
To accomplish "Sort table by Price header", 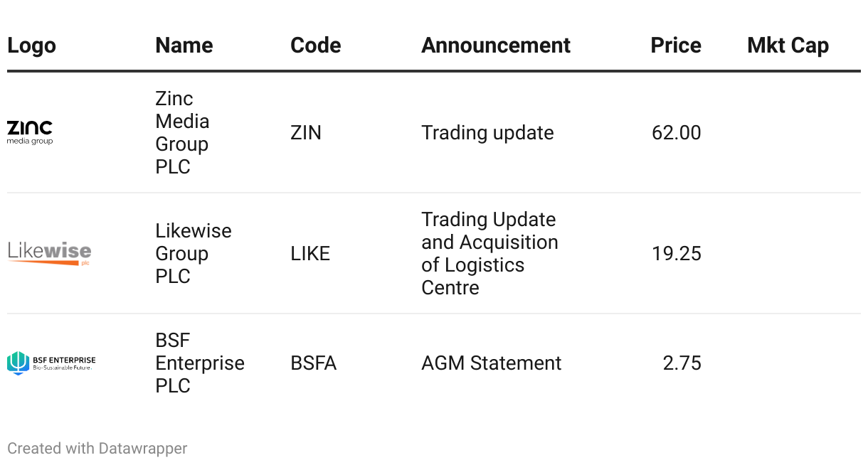I will pyautogui.click(x=675, y=46).
